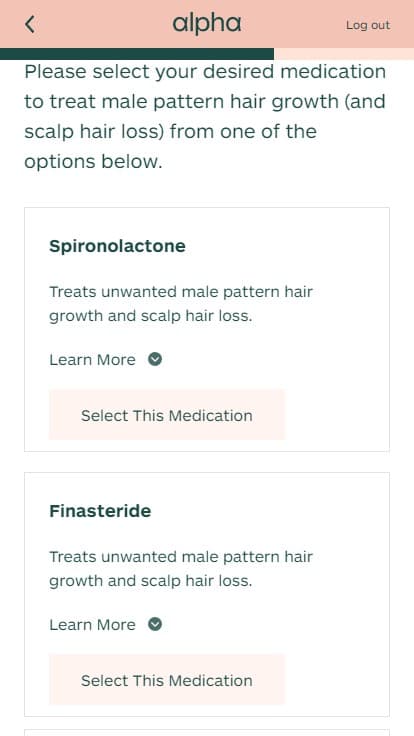Select This Medication for Finasteride
The image size is (414, 736).
(x=167, y=680)
